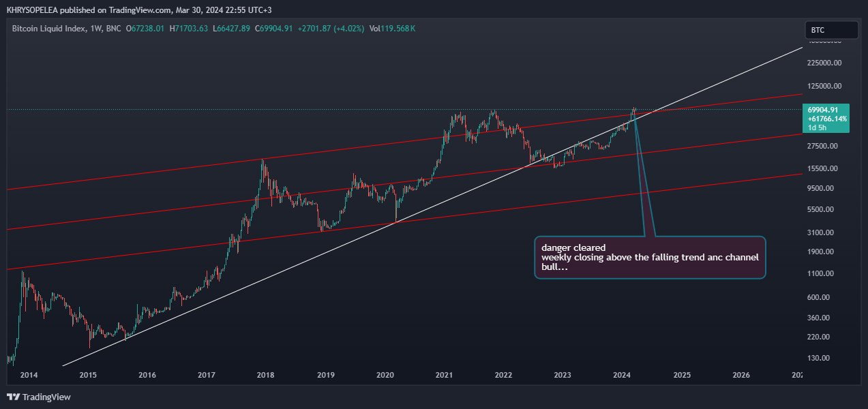868x409 pixels.
Task: Click the 1d 5h countdown label
Action: 817,127
